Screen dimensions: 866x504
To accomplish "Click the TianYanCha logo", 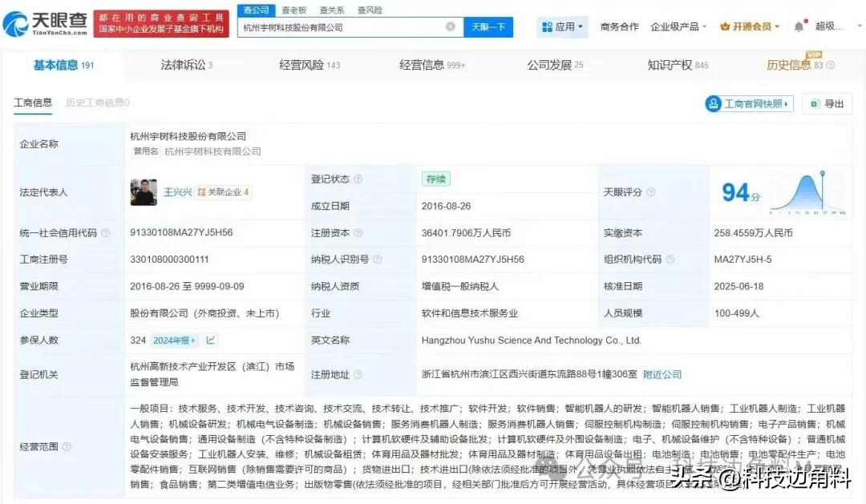I will pos(45,24).
